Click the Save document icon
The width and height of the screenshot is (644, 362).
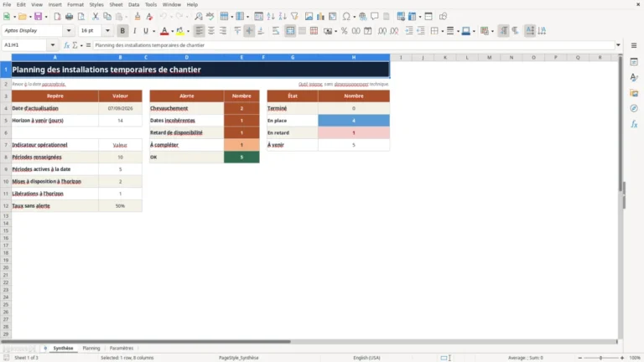pos(39,17)
